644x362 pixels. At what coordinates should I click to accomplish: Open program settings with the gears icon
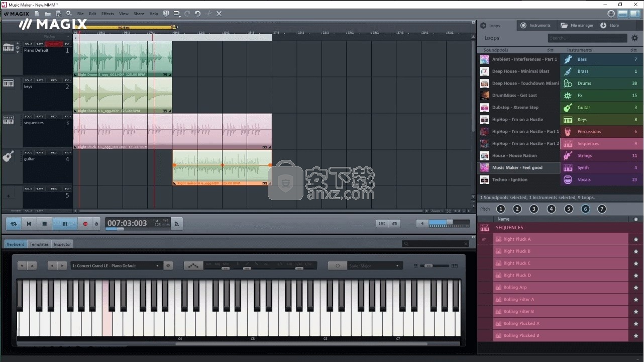coord(69,14)
